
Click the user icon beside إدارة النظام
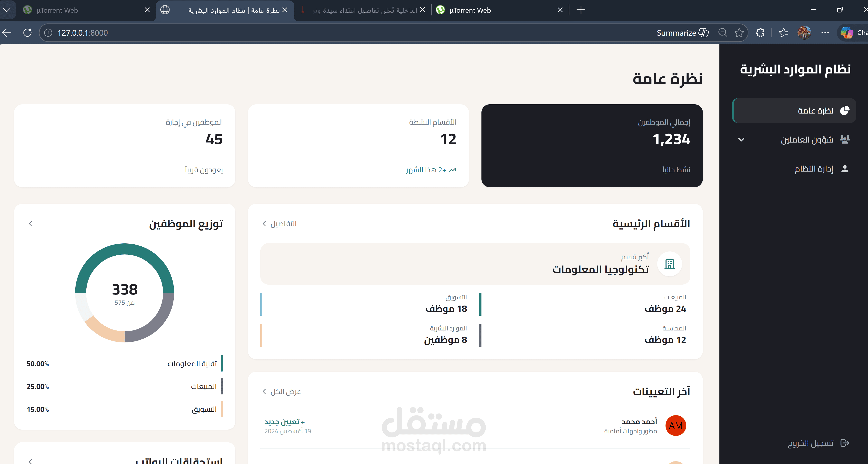tap(845, 169)
